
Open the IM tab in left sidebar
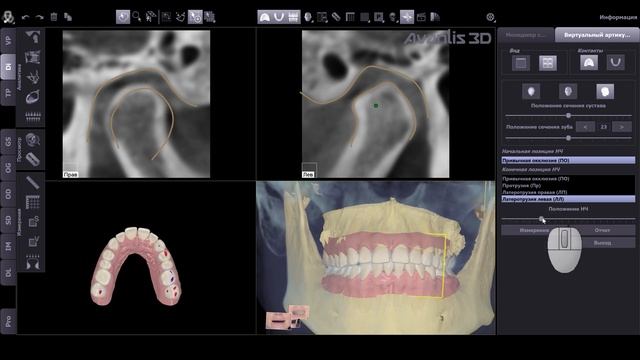8,246
